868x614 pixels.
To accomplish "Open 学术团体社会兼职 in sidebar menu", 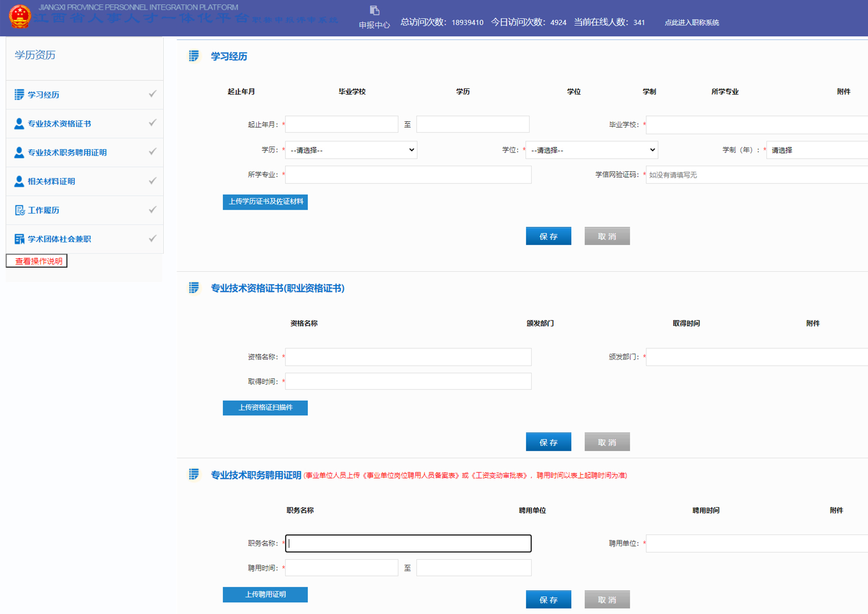I will (x=59, y=239).
